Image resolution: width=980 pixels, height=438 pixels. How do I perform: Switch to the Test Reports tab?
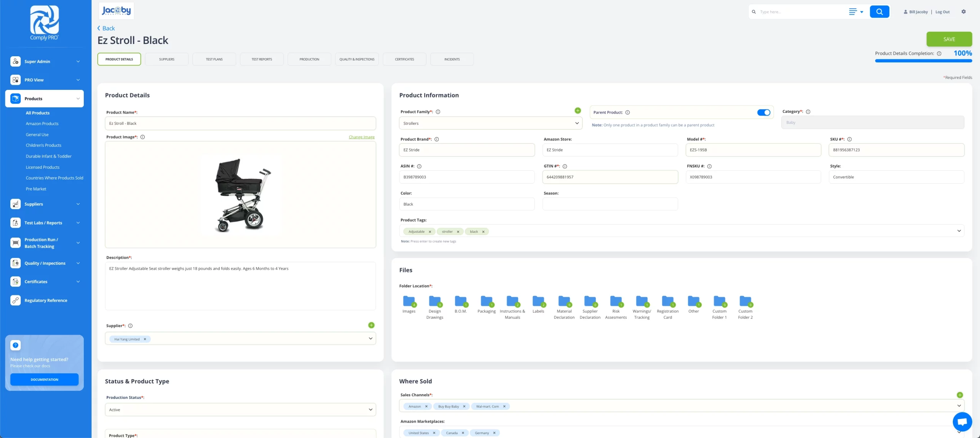coord(261,59)
